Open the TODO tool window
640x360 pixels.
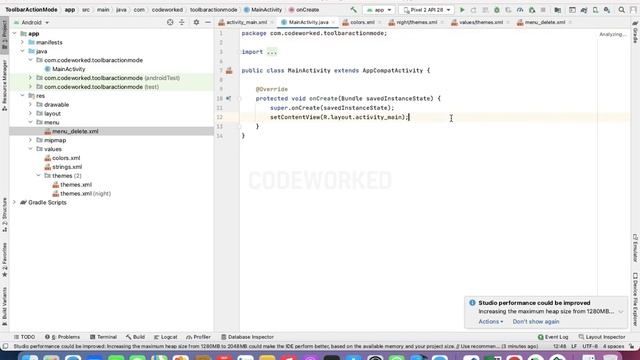(24, 337)
